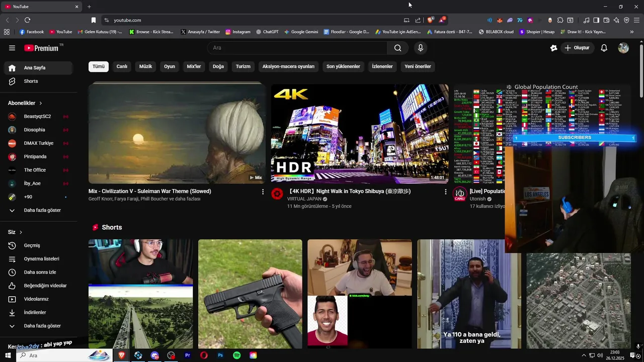Click the taskbar volume icon

[600, 355]
